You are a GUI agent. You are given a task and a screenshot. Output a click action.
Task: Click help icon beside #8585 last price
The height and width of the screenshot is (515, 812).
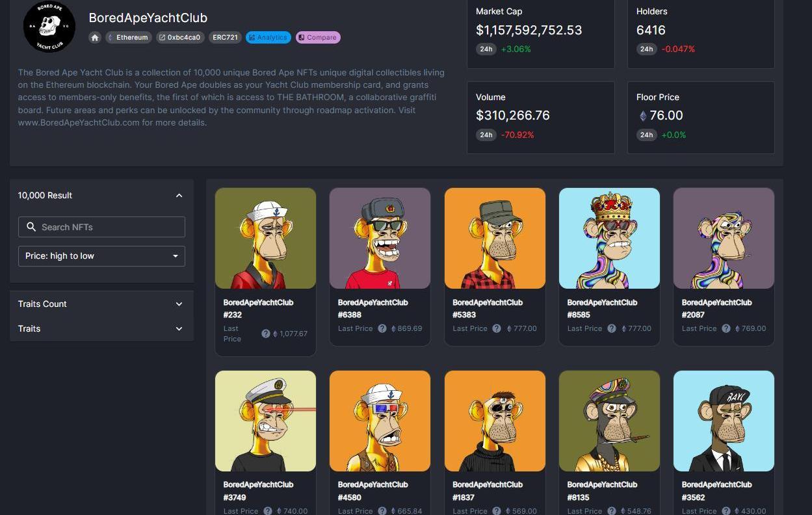pos(611,328)
